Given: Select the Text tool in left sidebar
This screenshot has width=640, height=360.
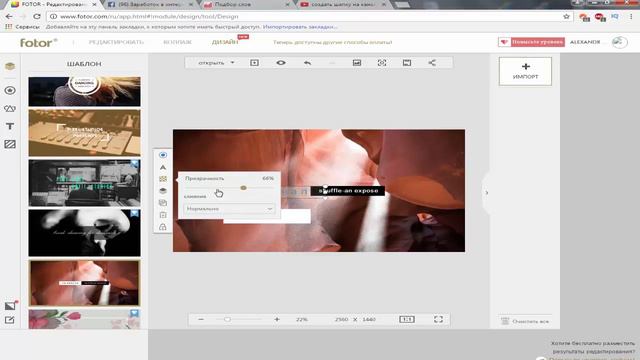Looking at the screenshot, I should [x=10, y=127].
